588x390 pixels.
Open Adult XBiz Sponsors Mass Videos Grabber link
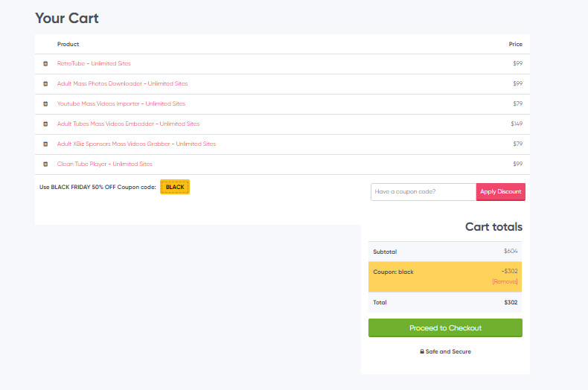[136, 144]
